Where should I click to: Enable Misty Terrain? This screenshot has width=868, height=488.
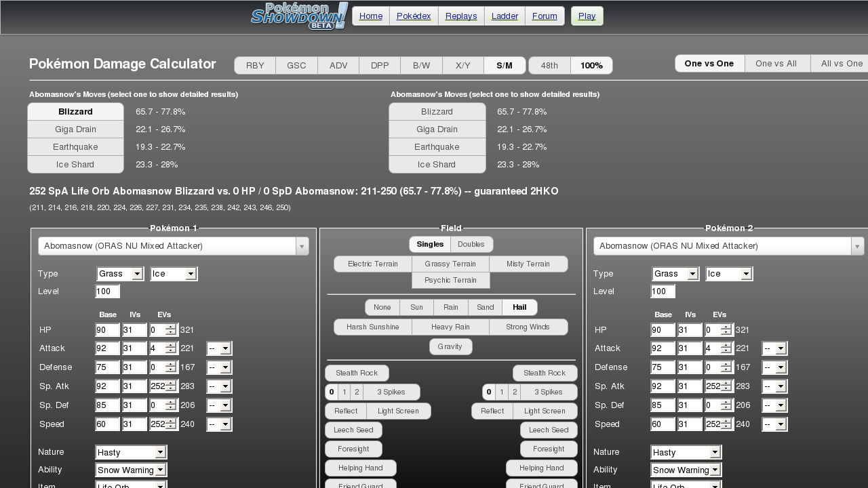click(528, 264)
